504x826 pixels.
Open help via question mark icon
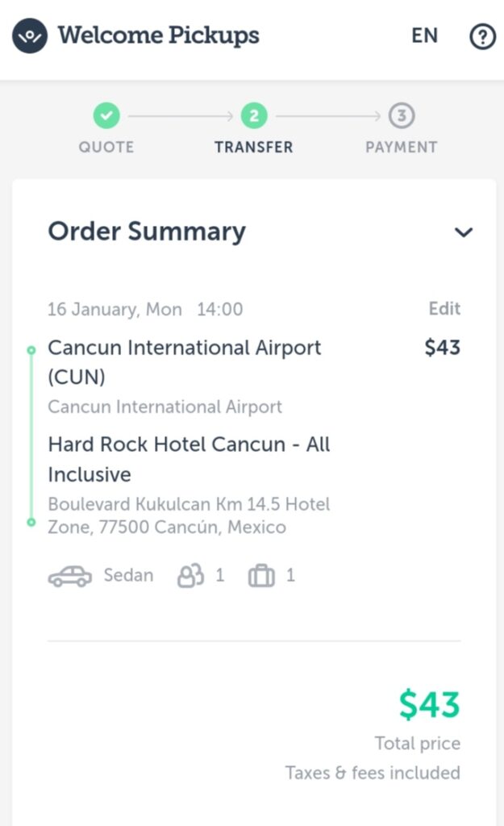[482, 37]
